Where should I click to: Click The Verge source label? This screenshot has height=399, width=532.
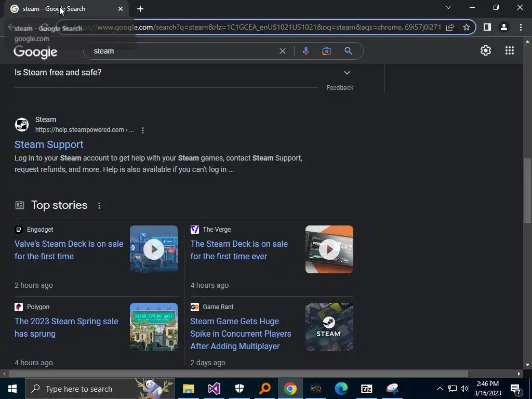(217, 230)
